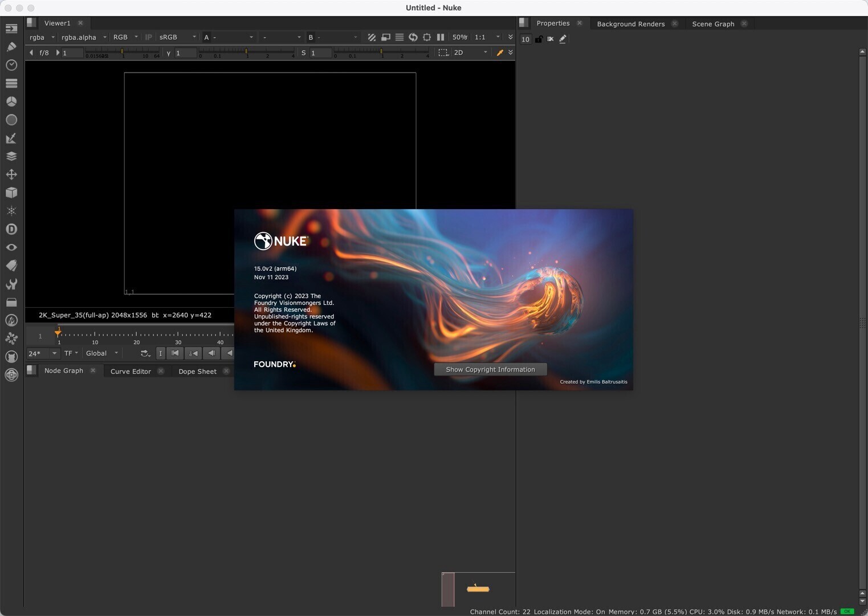The width and height of the screenshot is (868, 616).
Task: Toggle the S saturation label in Viewer
Action: [x=304, y=52]
